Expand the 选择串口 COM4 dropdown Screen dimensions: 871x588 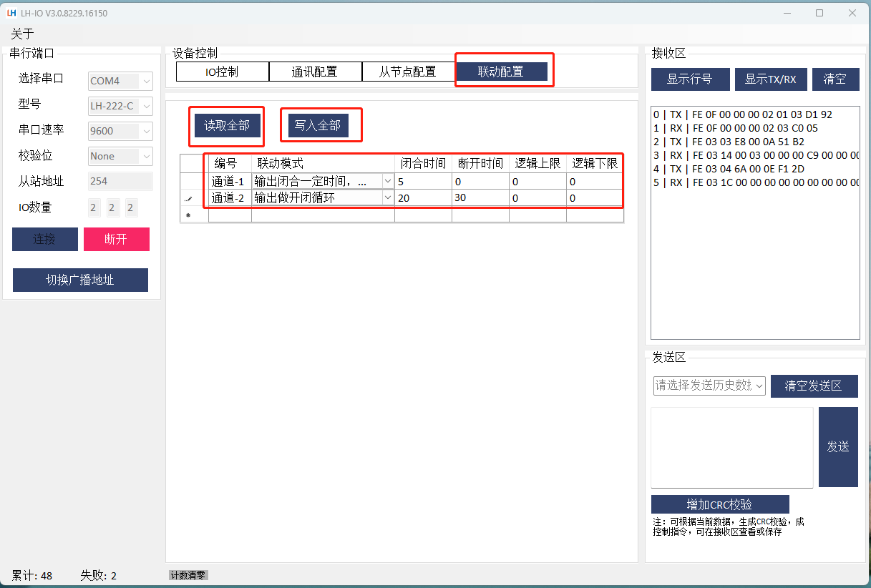(x=146, y=82)
